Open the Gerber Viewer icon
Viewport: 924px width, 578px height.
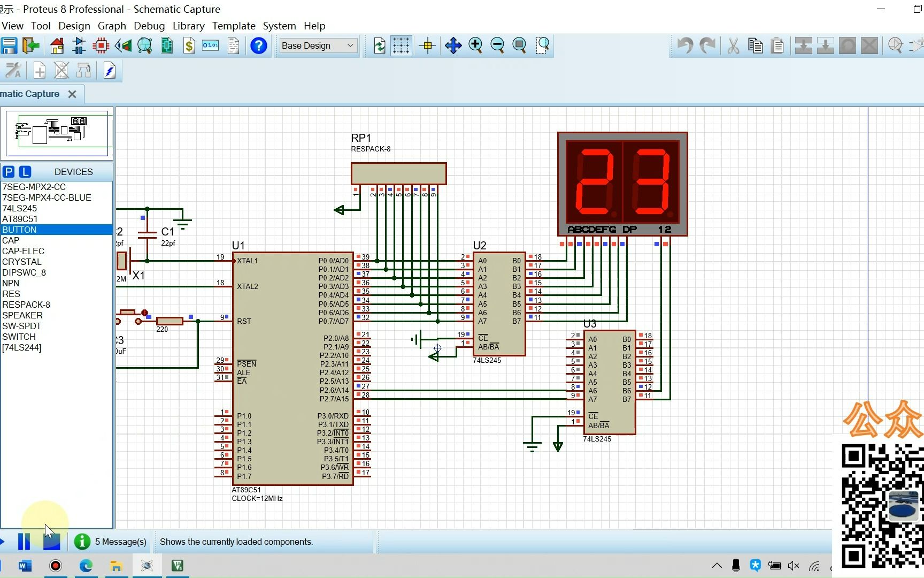coord(145,45)
